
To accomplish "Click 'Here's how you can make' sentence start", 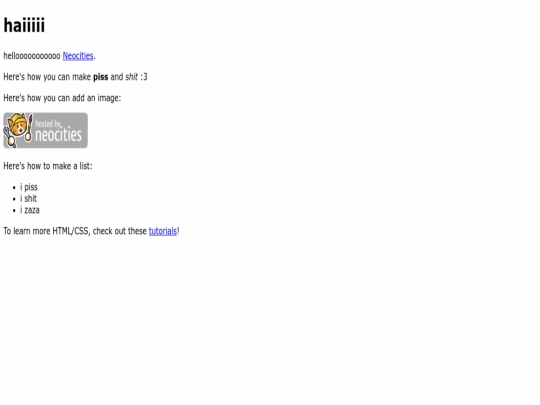I will click(47, 77).
